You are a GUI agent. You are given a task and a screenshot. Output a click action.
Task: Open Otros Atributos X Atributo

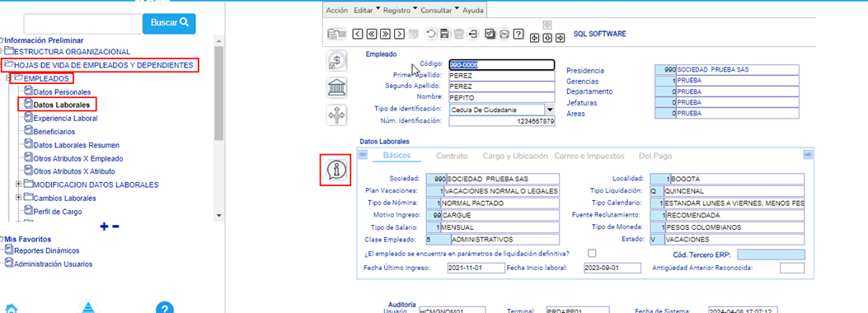coord(74,171)
